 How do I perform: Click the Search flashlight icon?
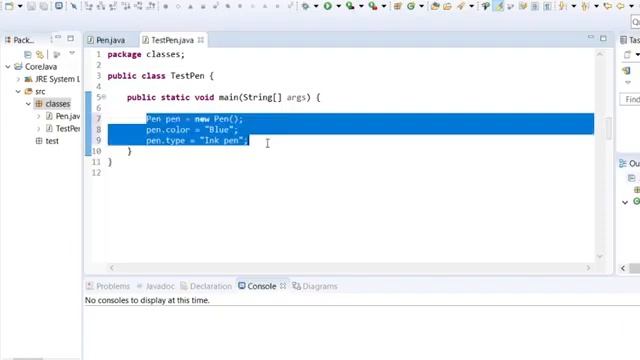(461, 6)
